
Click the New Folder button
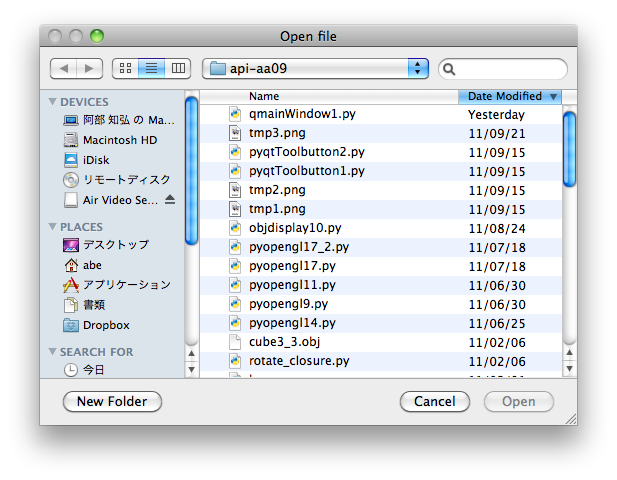click(112, 401)
